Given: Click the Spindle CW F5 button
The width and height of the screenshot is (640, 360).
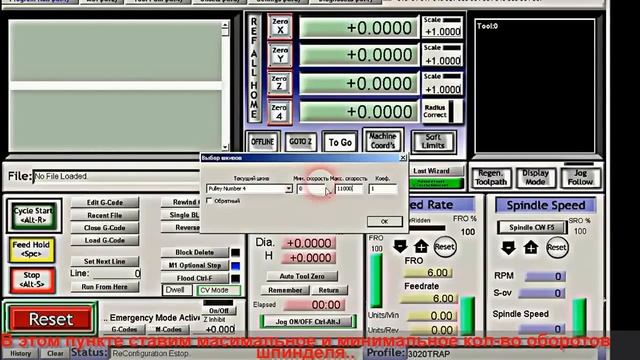Looking at the screenshot, I should (531, 227).
